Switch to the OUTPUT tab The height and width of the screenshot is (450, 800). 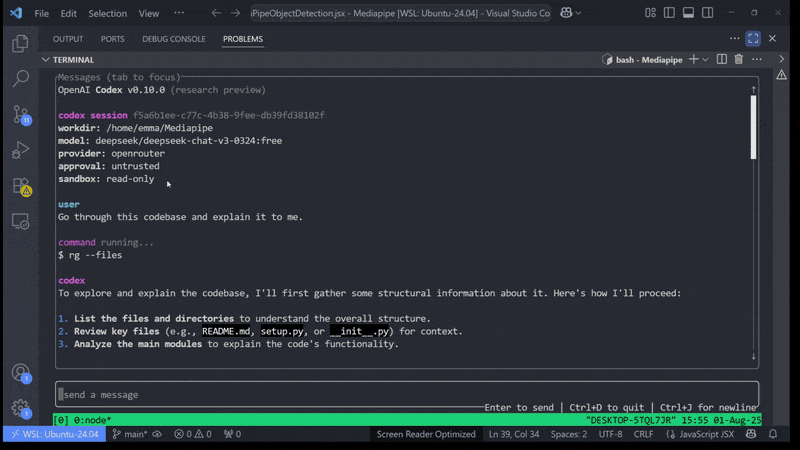point(68,39)
